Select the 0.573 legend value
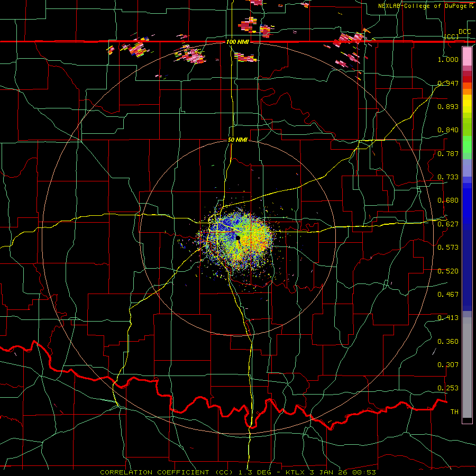Image resolution: width=476 pixels, height=476 pixels. click(448, 248)
